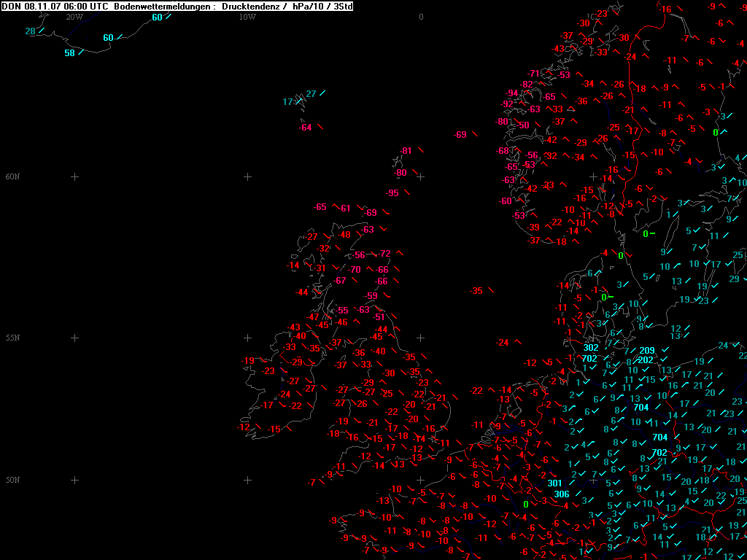Click the 60N latitude label

point(12,177)
